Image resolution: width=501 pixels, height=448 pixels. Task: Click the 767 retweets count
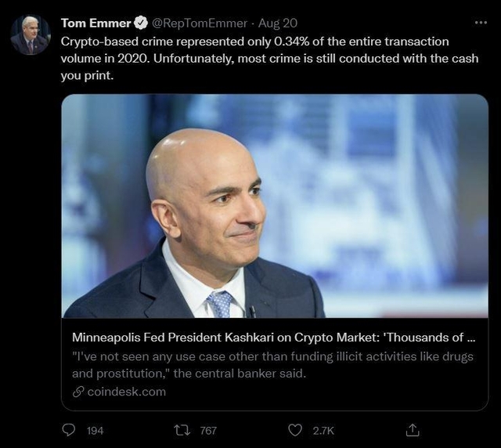click(x=207, y=430)
